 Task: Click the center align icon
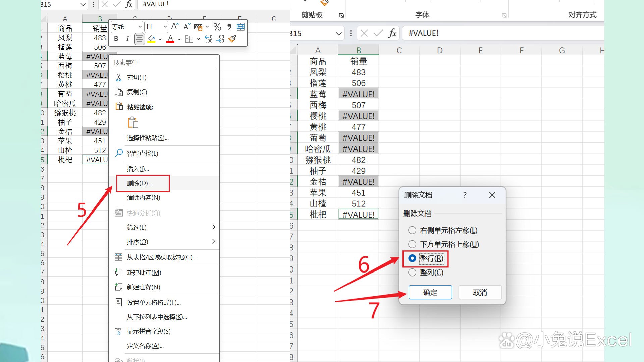[x=139, y=39]
